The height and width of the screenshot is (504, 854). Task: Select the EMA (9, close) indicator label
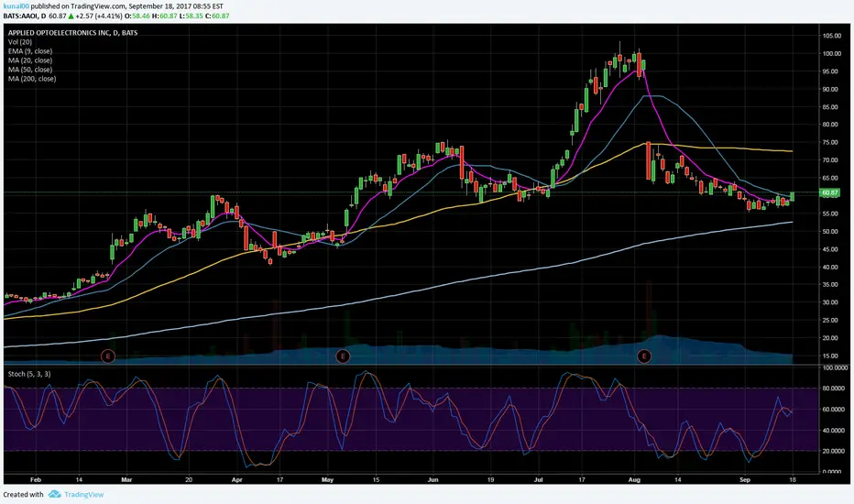30,51
